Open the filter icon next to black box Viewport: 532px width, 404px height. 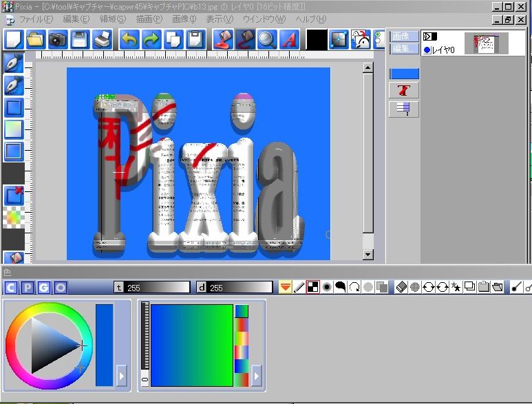point(339,40)
